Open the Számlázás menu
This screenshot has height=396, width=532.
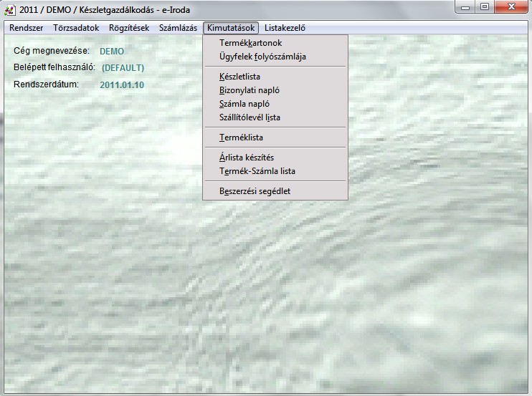pos(178,28)
